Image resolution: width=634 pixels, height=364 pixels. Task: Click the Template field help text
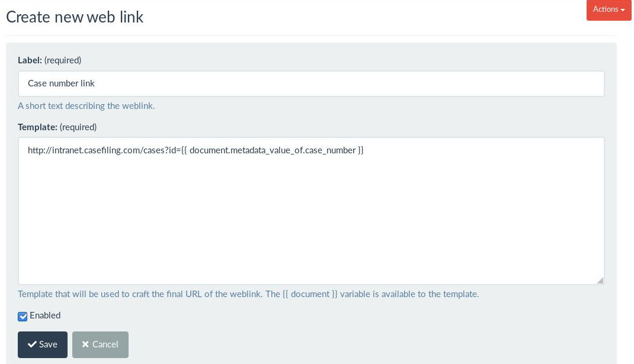point(248,294)
